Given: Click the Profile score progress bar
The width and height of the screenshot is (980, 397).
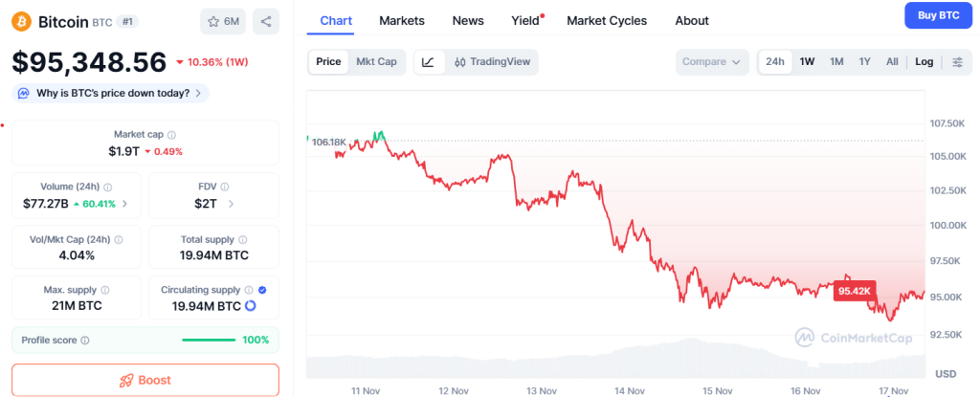Looking at the screenshot, I should 209,340.
